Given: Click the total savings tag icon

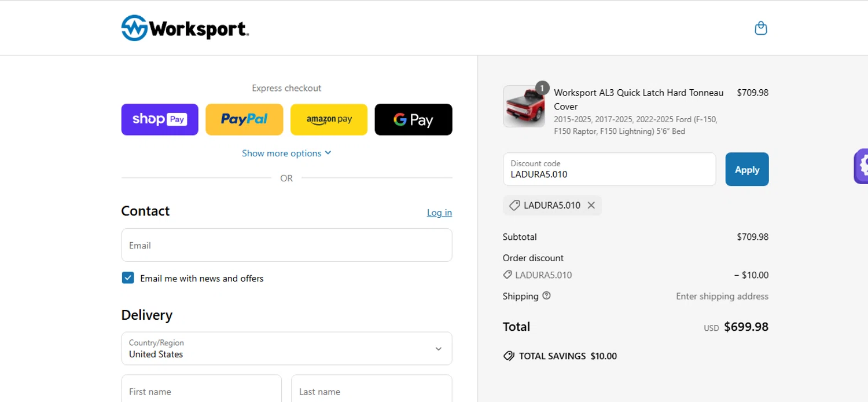Looking at the screenshot, I should click(x=509, y=356).
